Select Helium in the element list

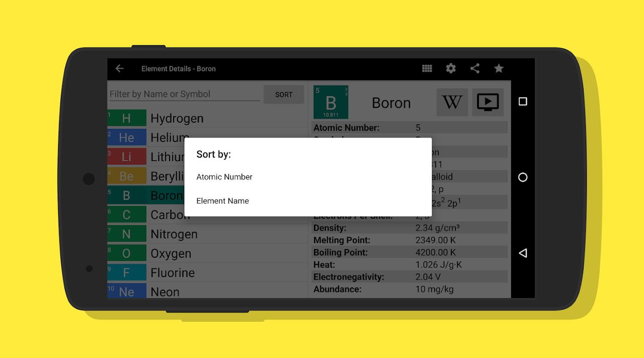pos(208,137)
